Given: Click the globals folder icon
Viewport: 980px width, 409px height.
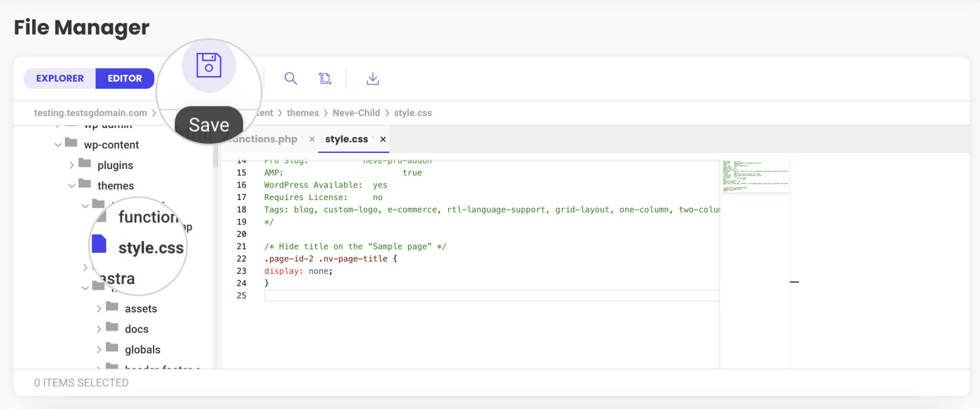Looking at the screenshot, I should (x=112, y=347).
